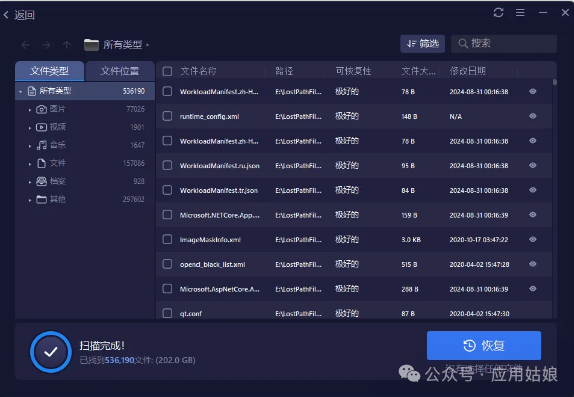Click the file list vertical scrollbar thumb
Screen dimensions: 574x397
[555, 82]
